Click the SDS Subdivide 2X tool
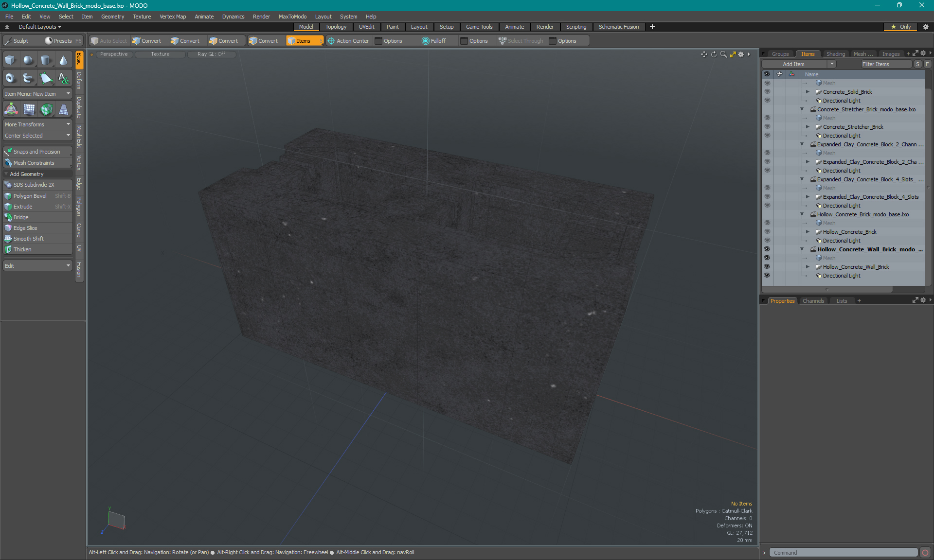The image size is (934, 560). pos(37,185)
